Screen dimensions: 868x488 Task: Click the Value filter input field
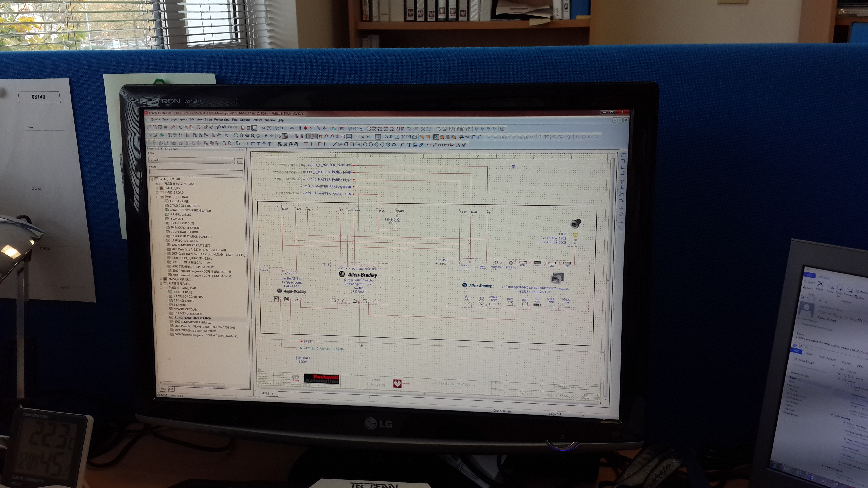pos(196,172)
